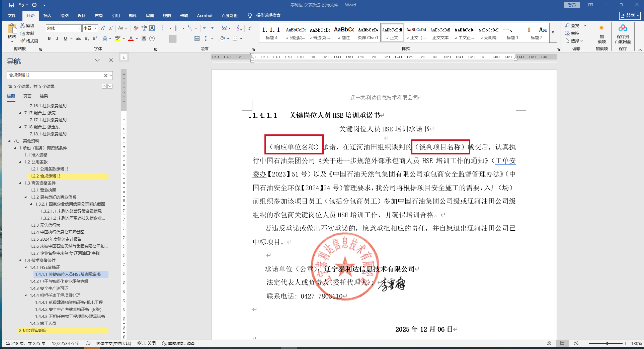Open the 文件 (File) menu
This screenshot has height=349, width=644.
click(12, 16)
